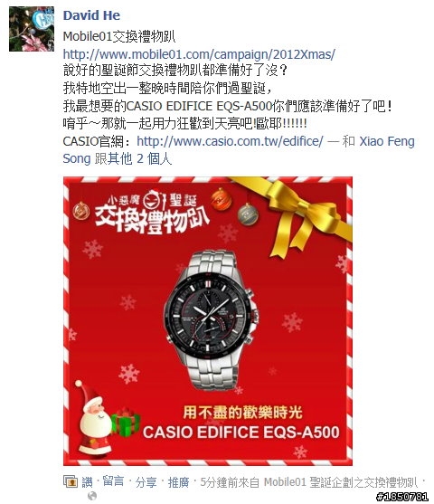
Task: Click the David He name link
Action: pos(91,15)
